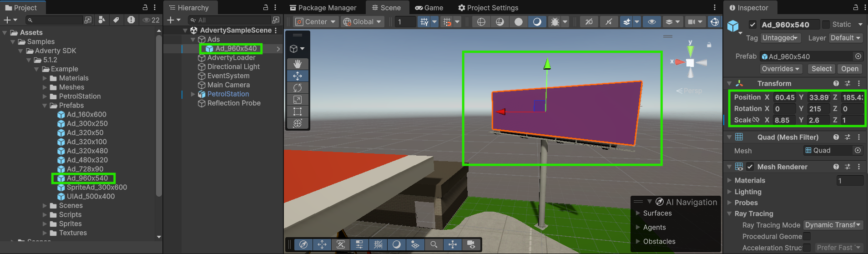Click the Project panel search by label icon
Screen dimensions: 868x254
coord(116,20)
